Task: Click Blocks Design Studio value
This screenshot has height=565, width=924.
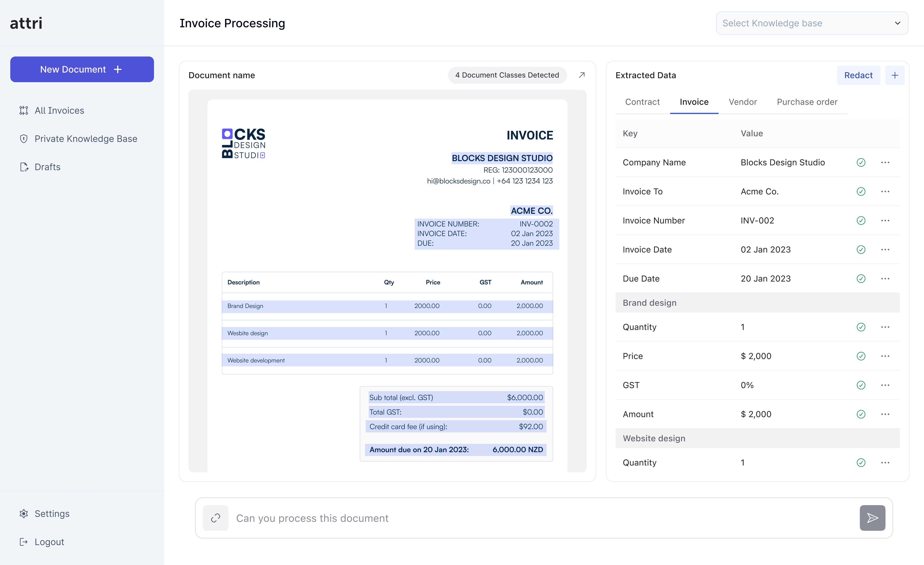Action: 783,162
